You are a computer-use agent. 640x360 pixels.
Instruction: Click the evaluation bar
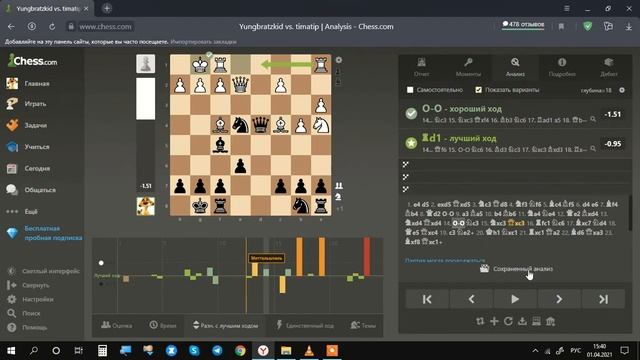point(145,135)
